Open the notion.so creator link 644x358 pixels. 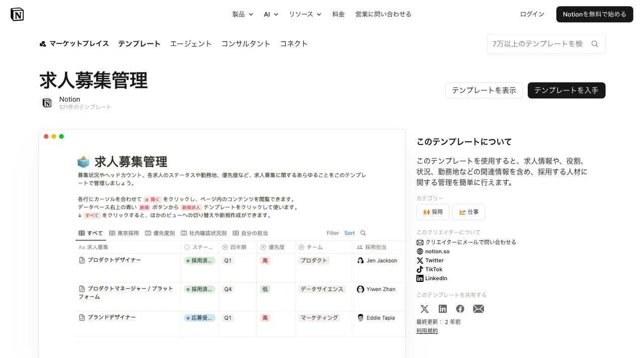[x=437, y=251]
